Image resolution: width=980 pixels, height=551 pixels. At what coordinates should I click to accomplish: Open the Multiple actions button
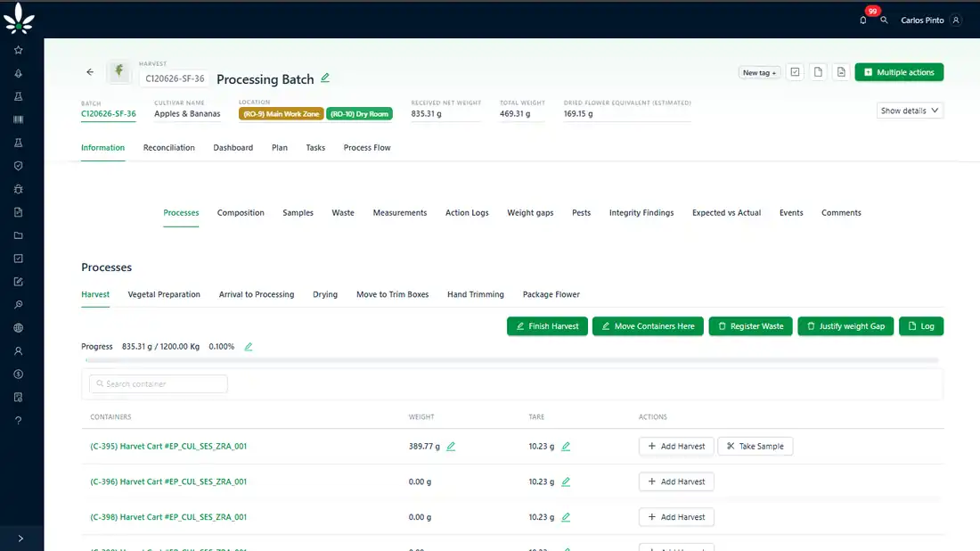(899, 72)
